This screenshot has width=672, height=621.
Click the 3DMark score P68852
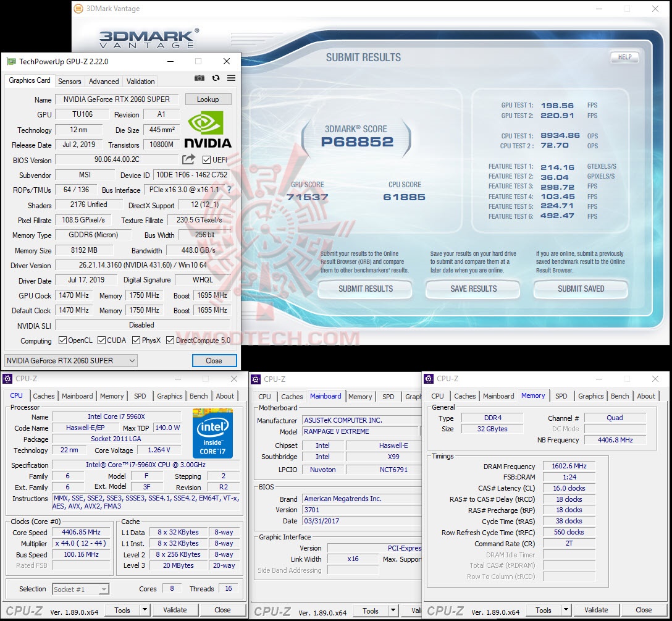[x=357, y=142]
